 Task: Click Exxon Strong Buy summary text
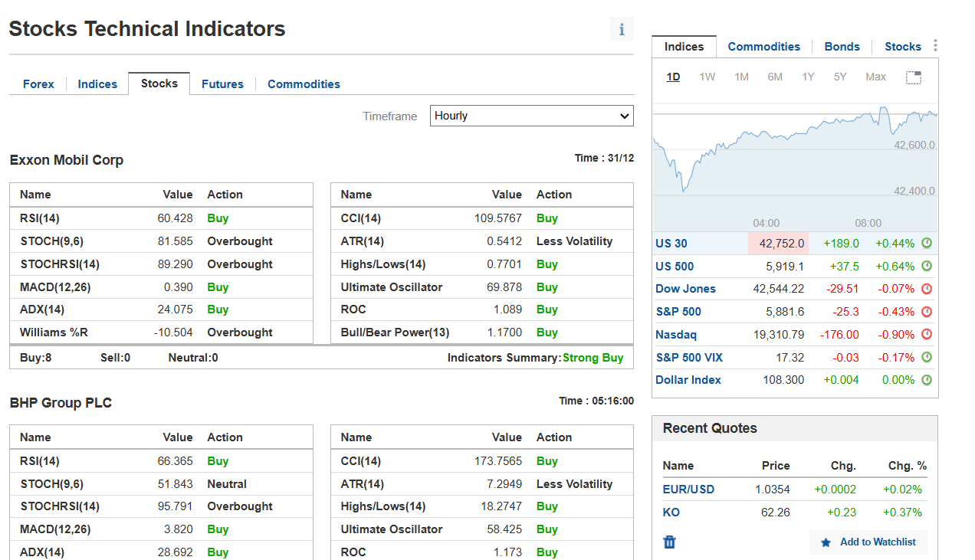pos(593,358)
